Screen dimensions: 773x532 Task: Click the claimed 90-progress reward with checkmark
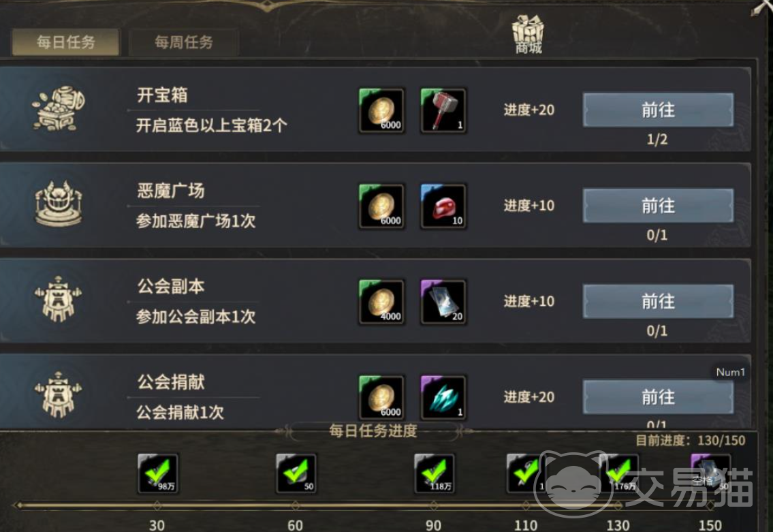click(x=434, y=473)
